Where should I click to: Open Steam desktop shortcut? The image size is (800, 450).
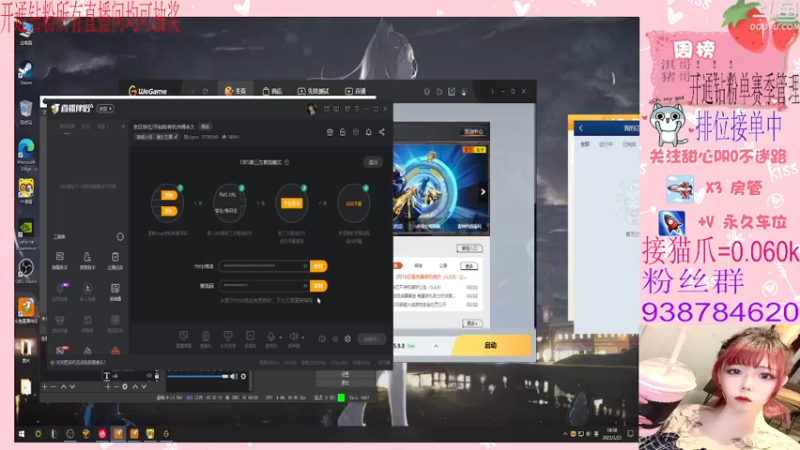click(x=26, y=71)
